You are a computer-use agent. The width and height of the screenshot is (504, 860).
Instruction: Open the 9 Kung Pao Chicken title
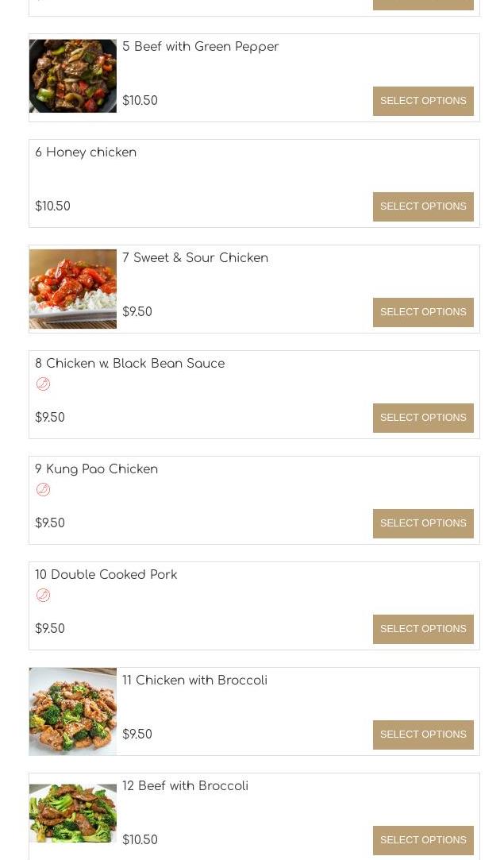(x=96, y=469)
